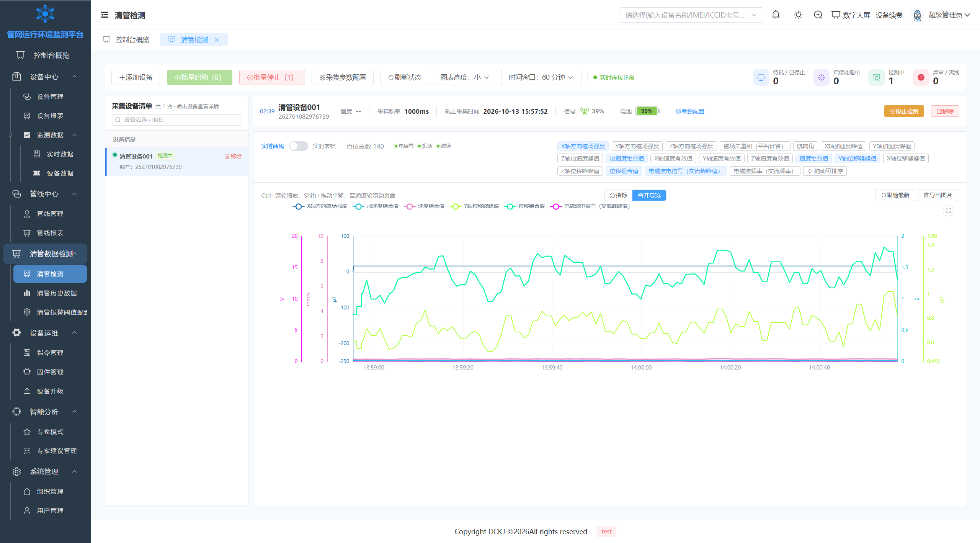
Task: Toggle X轴方向磁场强度 metric tag
Action: [x=583, y=146]
